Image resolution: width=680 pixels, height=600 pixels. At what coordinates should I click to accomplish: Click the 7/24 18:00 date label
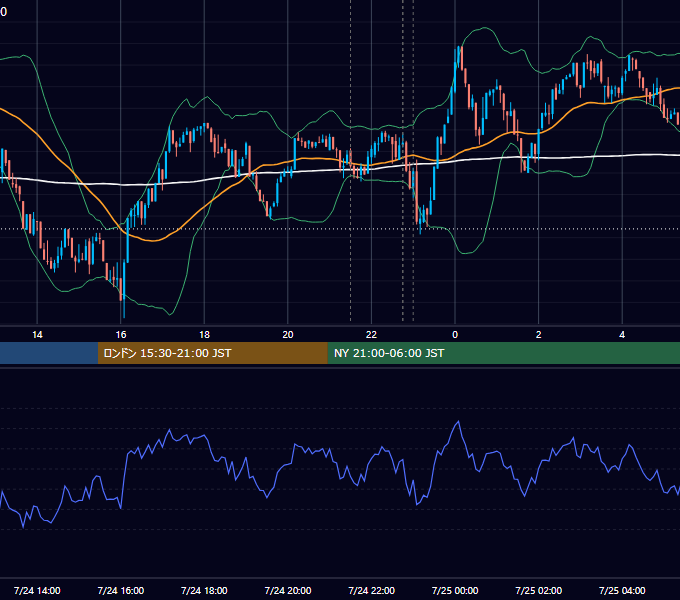pyautogui.click(x=204, y=590)
